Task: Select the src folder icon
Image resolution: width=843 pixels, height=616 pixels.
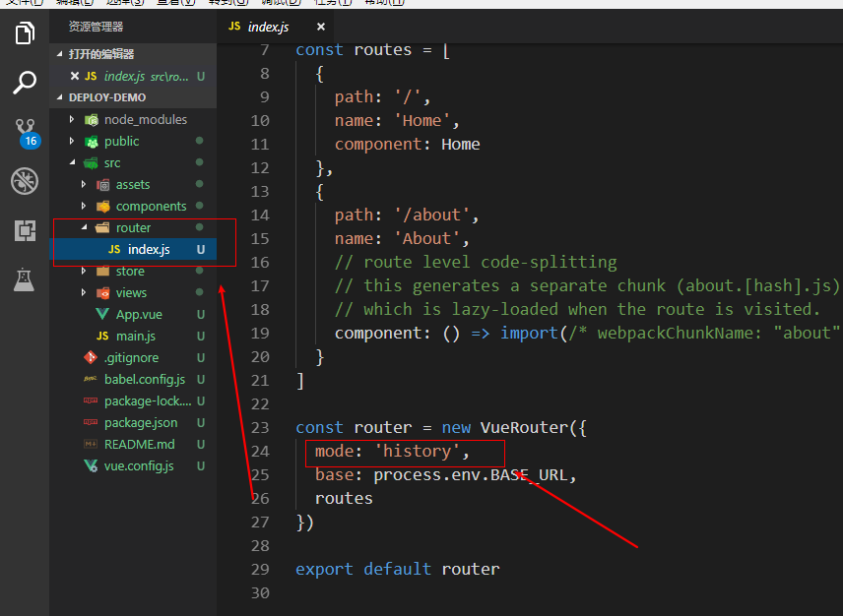Action: pyautogui.click(x=91, y=162)
